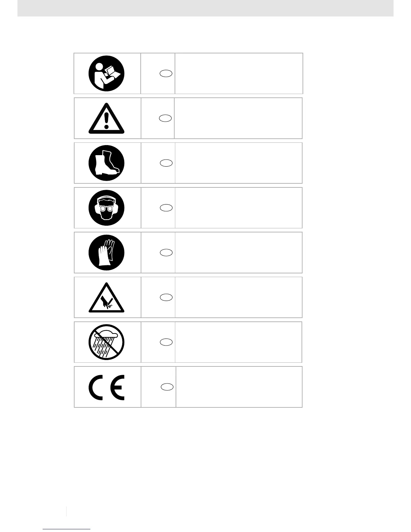Viewport: 411px width, 532px height.
Task: Click the oval beside the gloves symbol
Action: tap(166, 253)
